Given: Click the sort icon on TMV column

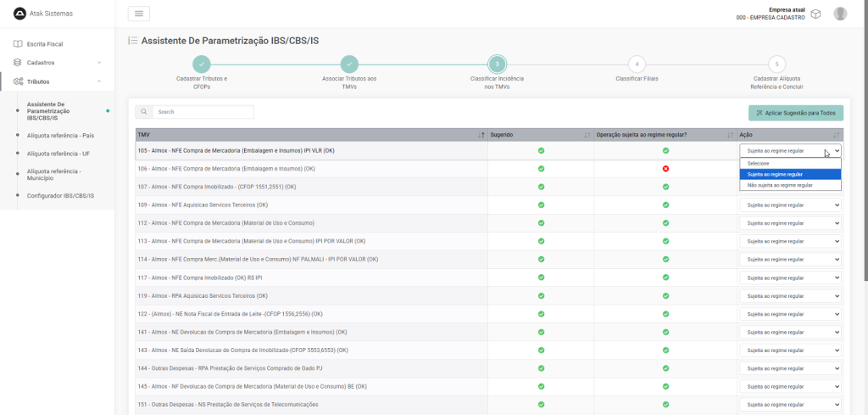Looking at the screenshot, I should tap(481, 135).
